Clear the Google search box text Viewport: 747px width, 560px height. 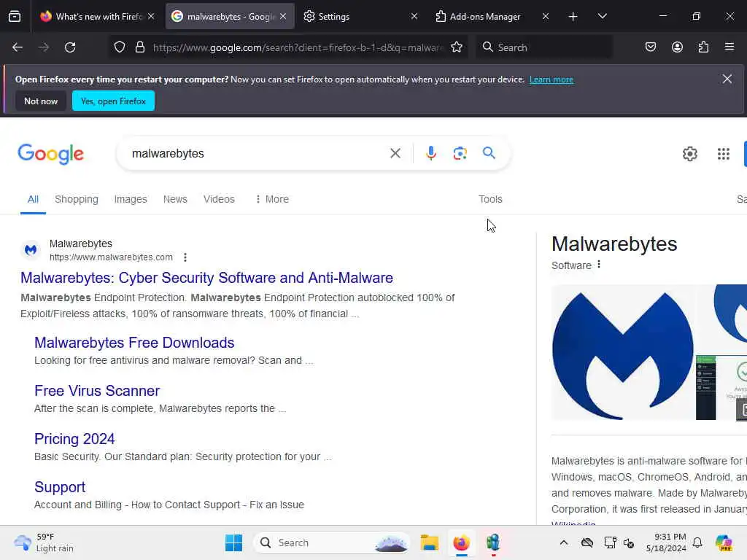pyautogui.click(x=395, y=153)
